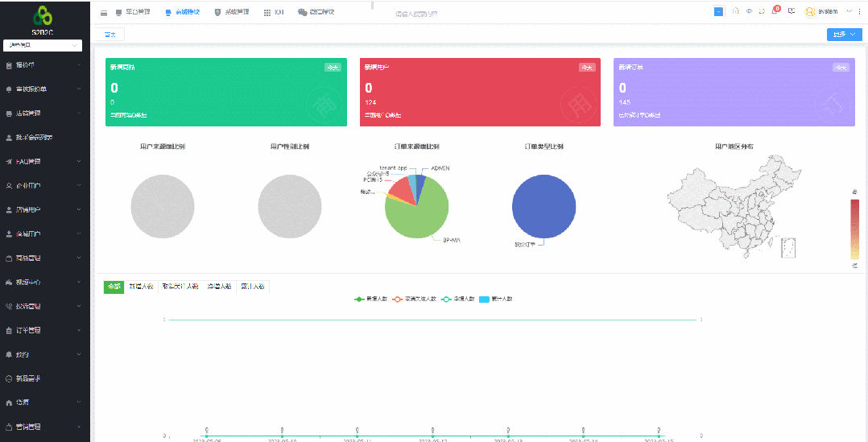Click the blue ADMIN pie slice

[420, 185]
